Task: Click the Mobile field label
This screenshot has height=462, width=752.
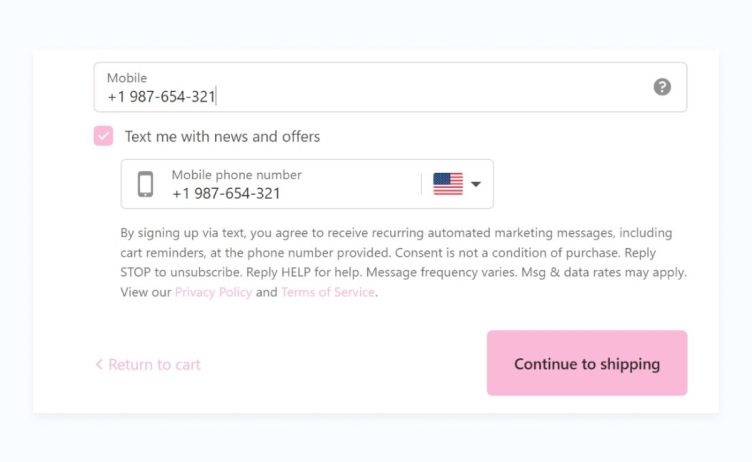Action: [x=127, y=78]
